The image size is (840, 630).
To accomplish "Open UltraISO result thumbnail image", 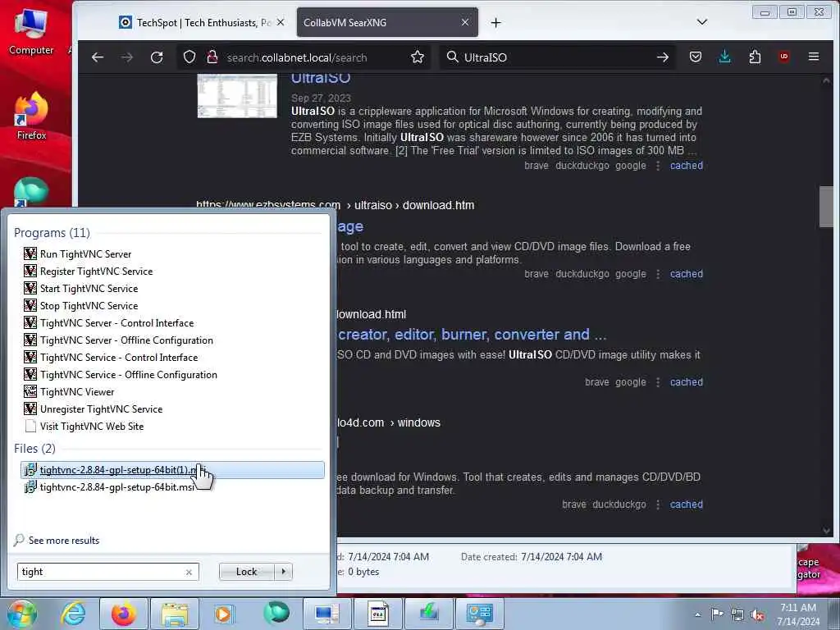I will (x=237, y=95).
